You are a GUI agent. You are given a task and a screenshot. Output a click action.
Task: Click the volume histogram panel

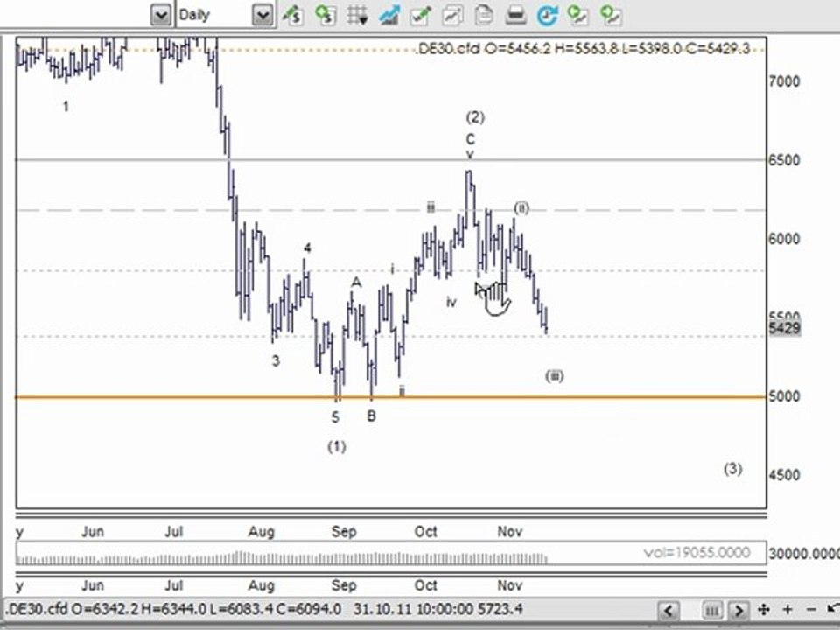(x=390, y=553)
